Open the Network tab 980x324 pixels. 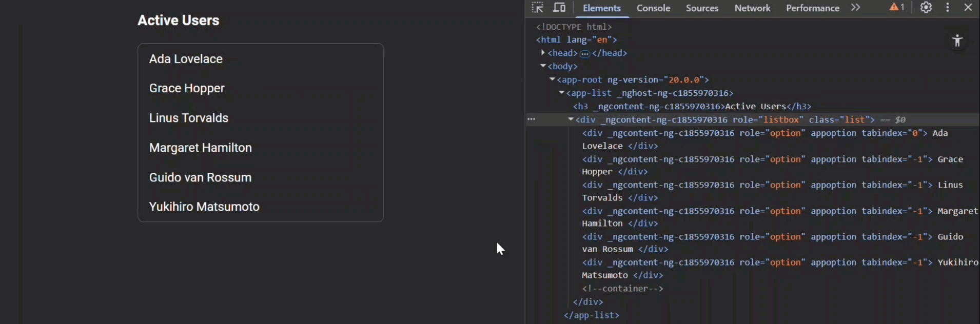pyautogui.click(x=752, y=8)
